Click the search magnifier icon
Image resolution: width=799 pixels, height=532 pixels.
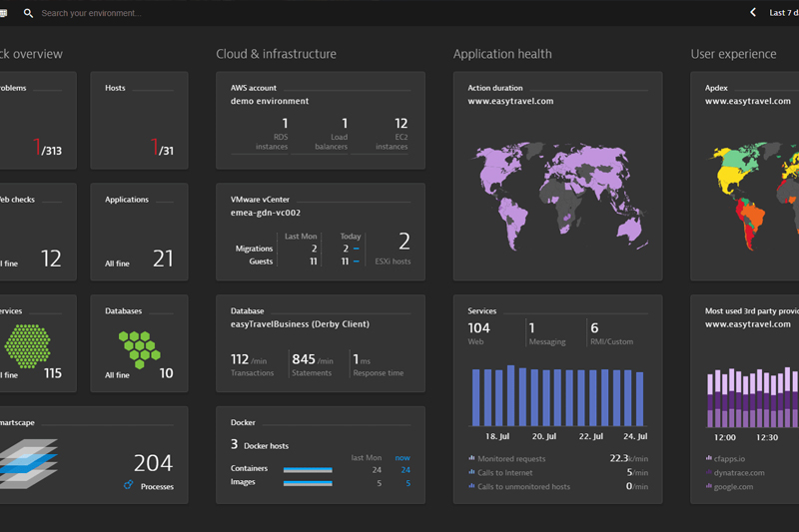pyautogui.click(x=29, y=13)
